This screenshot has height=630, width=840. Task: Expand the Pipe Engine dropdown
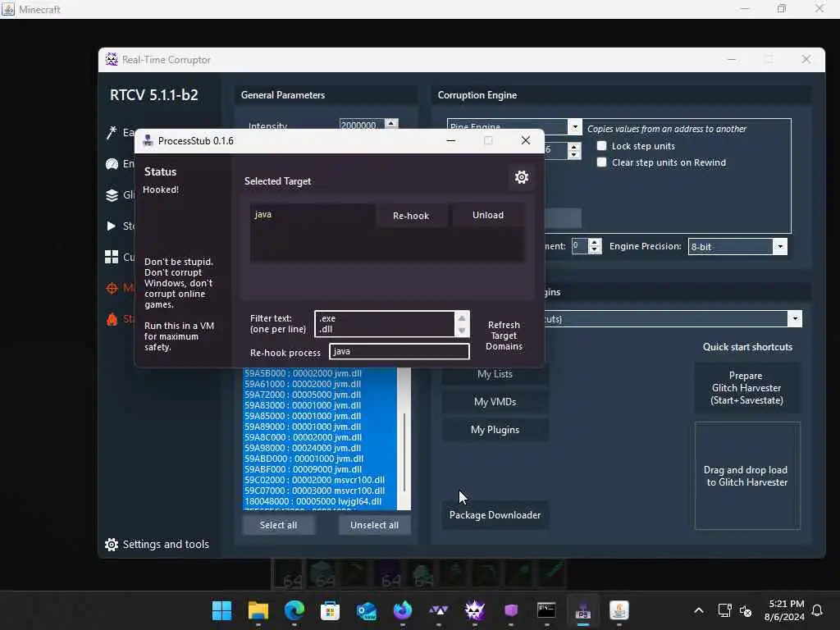point(575,127)
